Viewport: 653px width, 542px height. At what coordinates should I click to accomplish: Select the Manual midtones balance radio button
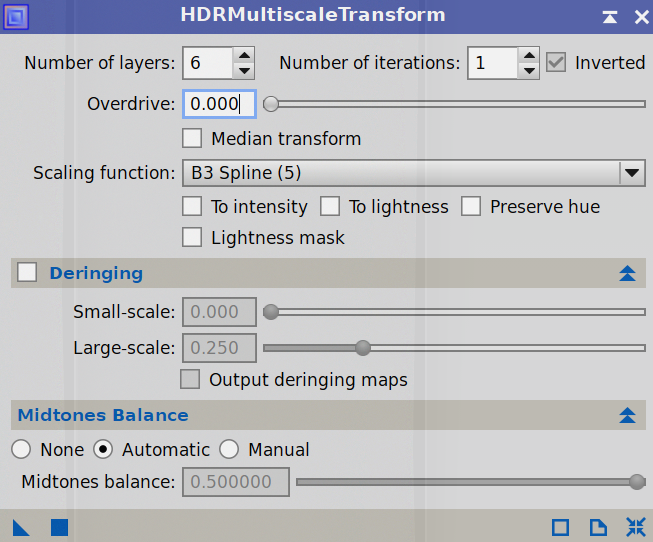(x=229, y=449)
